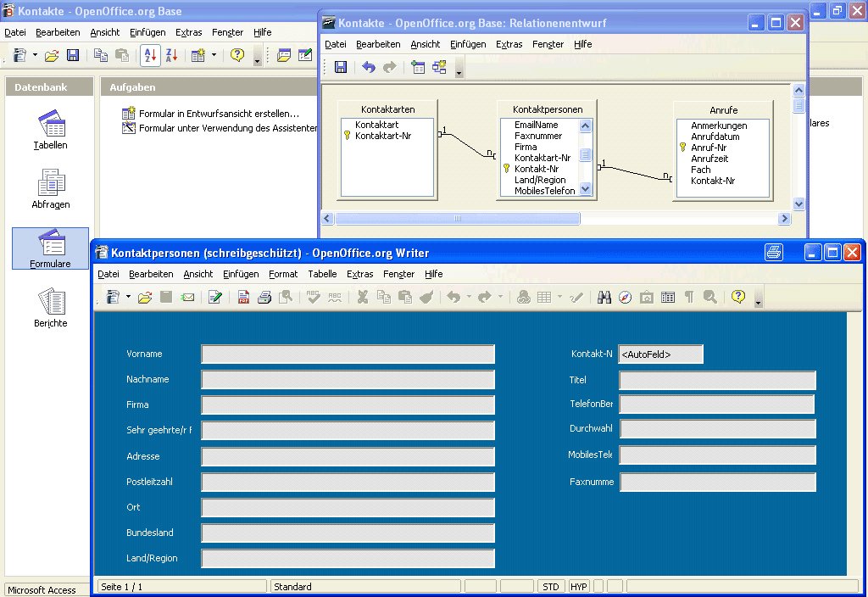
Task: Open Find & Replace in the Writer toolbar
Action: tap(604, 298)
